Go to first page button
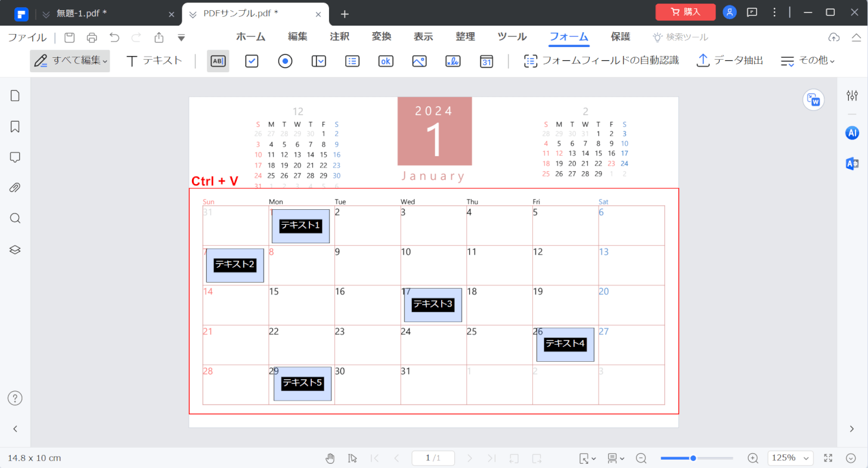Image resolution: width=868 pixels, height=468 pixels. [375, 458]
